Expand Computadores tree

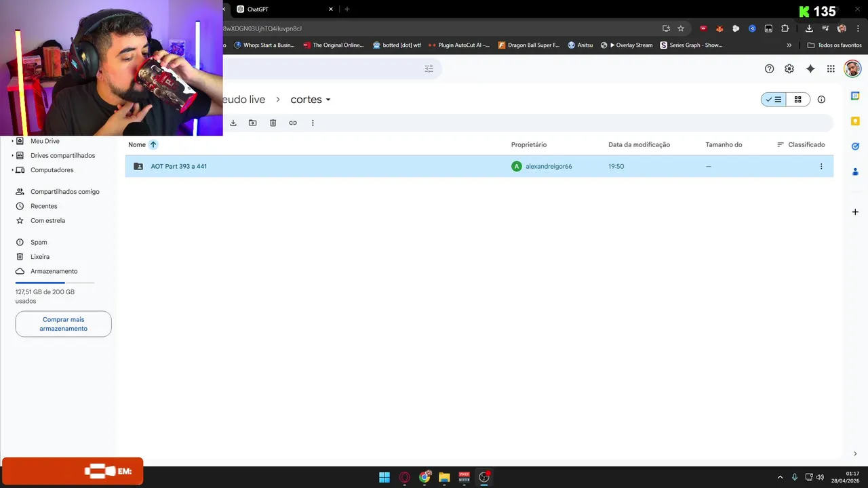12,170
